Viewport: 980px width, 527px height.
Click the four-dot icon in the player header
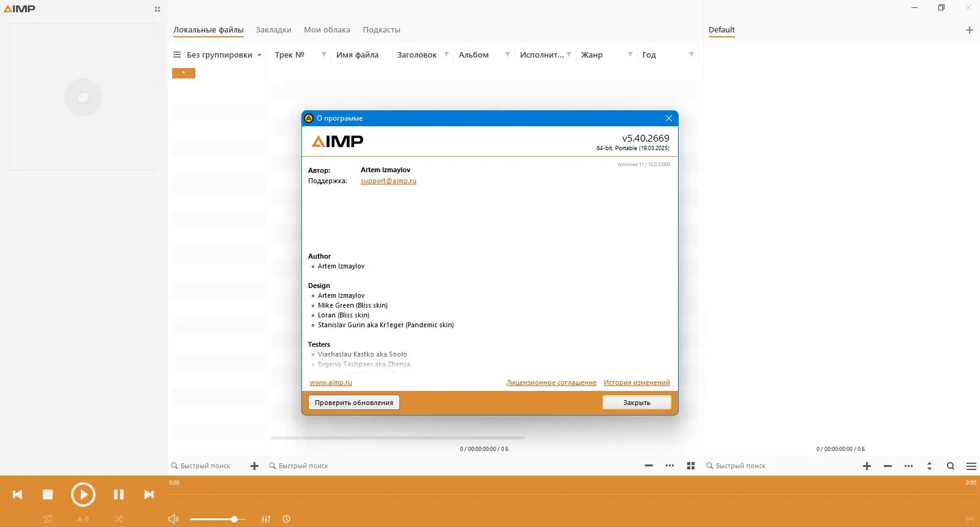coord(157,9)
